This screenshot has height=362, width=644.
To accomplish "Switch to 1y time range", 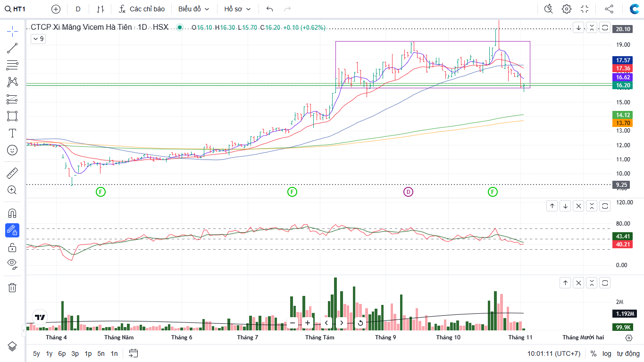I will (49, 354).
